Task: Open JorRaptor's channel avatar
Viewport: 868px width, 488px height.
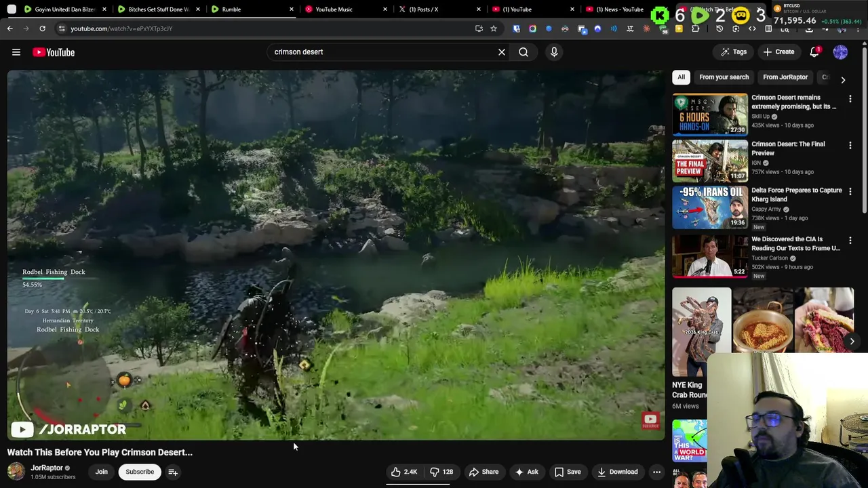Action: (x=16, y=472)
